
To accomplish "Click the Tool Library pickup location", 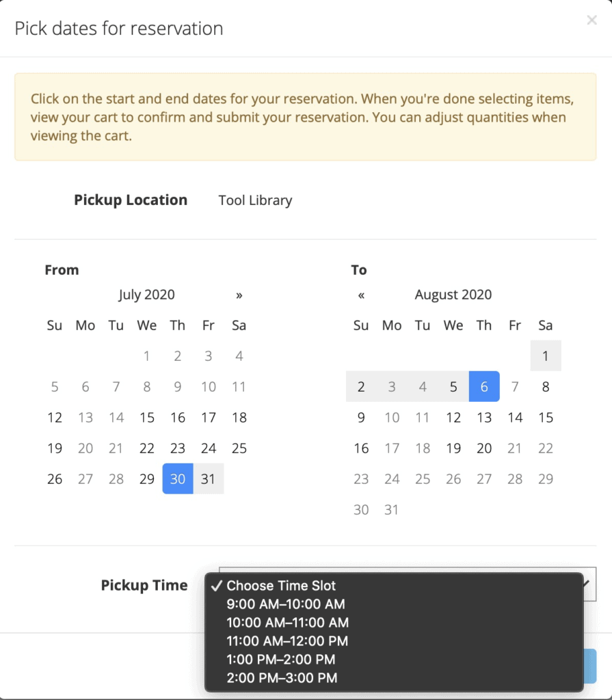I will pyautogui.click(x=255, y=200).
